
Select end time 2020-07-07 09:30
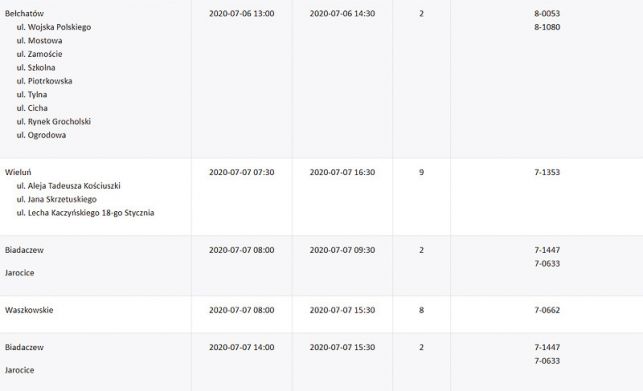coord(342,250)
